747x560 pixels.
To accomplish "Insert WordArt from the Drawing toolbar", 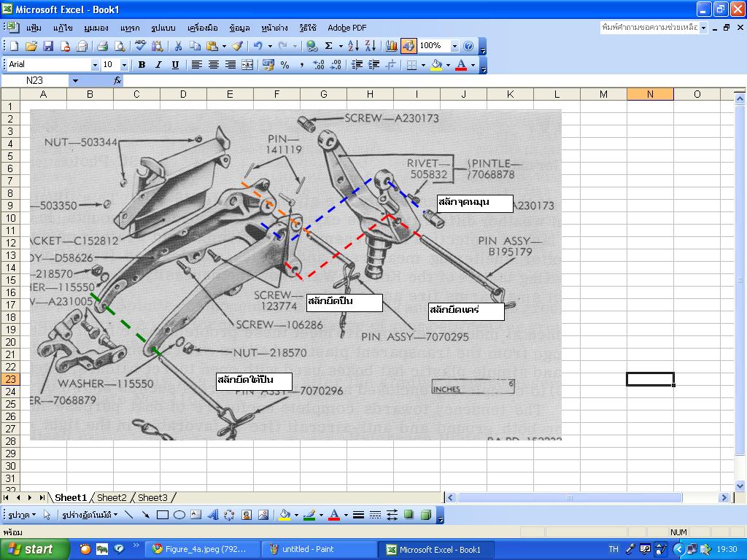I will click(x=212, y=515).
